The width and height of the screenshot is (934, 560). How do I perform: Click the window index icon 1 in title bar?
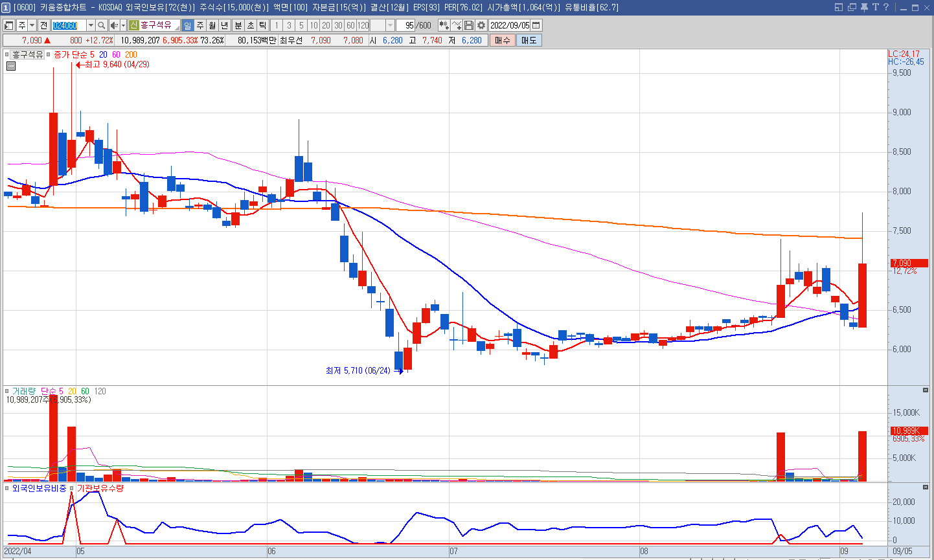point(6,8)
